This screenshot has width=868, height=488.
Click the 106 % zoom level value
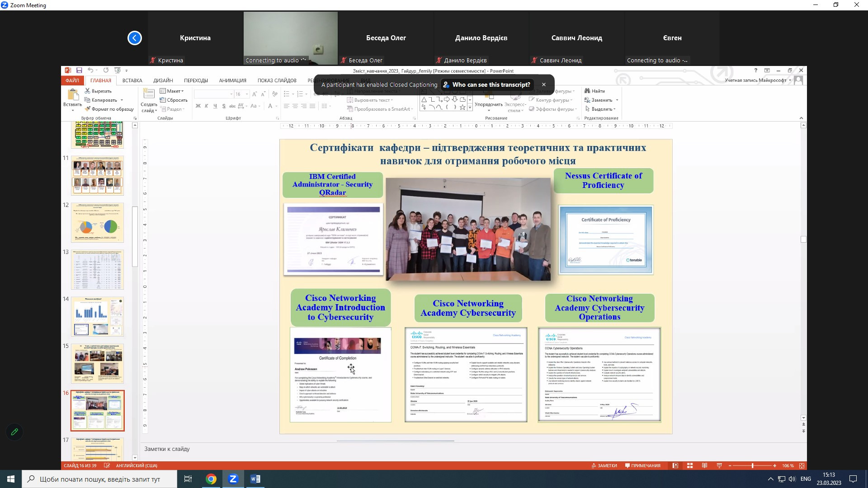pos(788,466)
